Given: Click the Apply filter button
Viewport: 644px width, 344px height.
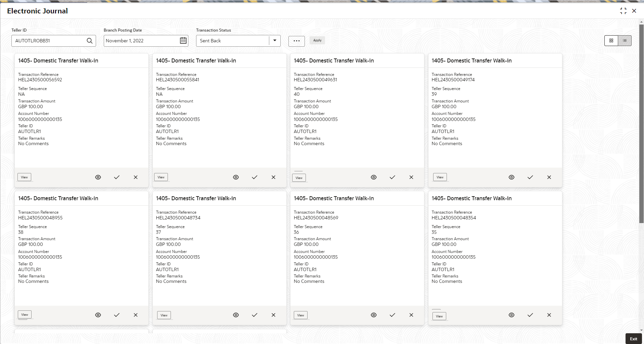Looking at the screenshot, I should click(x=317, y=40).
